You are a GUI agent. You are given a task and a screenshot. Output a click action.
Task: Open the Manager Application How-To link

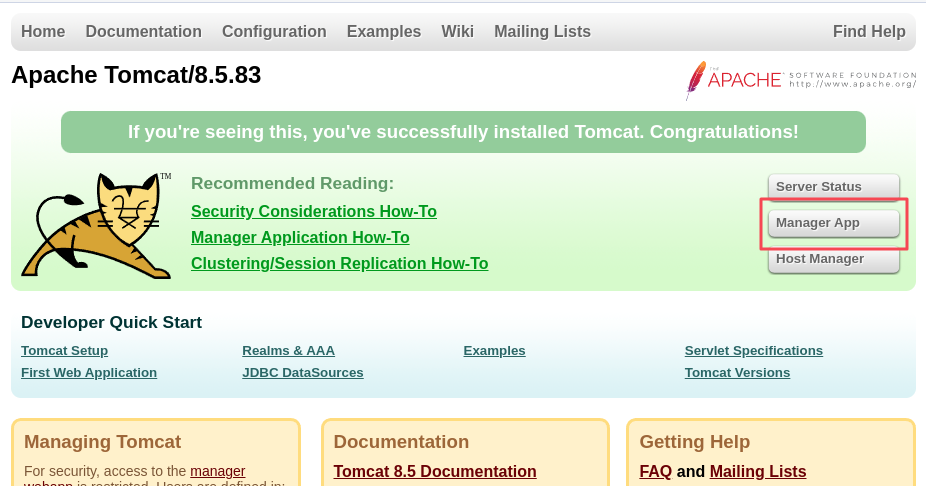coord(300,237)
